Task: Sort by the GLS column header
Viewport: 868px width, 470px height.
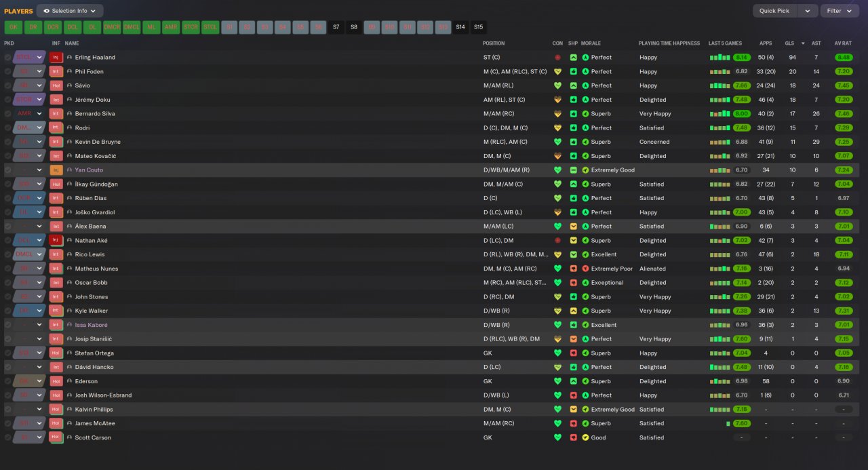Action: 789,43
